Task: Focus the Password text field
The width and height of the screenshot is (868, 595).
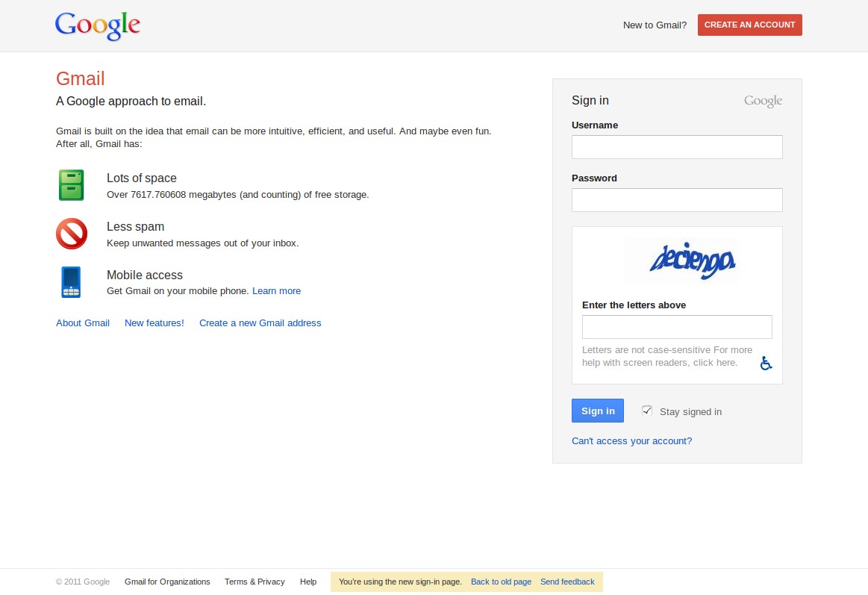Action: [x=677, y=200]
